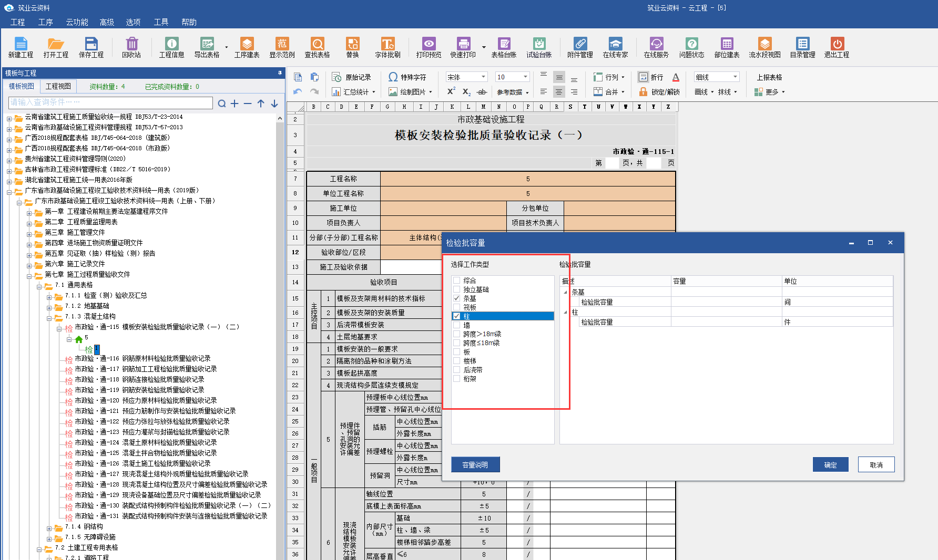Check the 综合 work type checkbox
938x560 pixels.
pos(457,281)
